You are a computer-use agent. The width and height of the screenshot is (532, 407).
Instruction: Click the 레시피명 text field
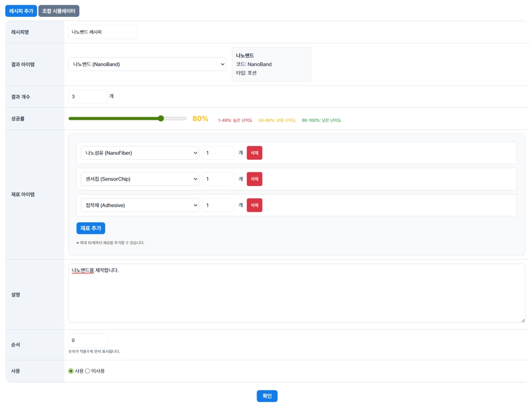pyautogui.click(x=102, y=32)
